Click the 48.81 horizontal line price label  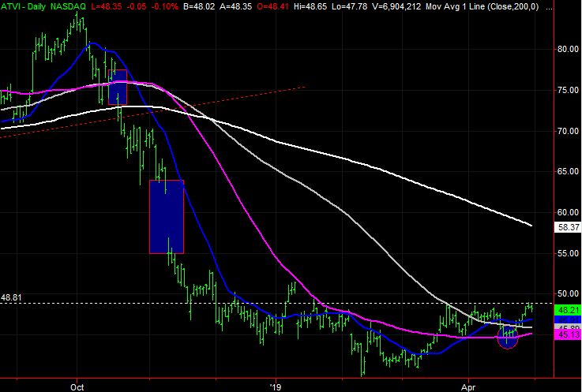pos(11,297)
